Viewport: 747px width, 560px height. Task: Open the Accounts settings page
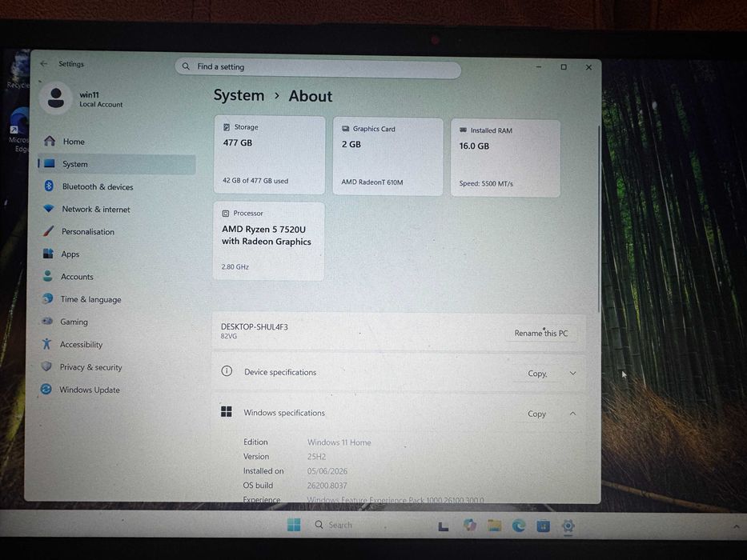click(117, 277)
